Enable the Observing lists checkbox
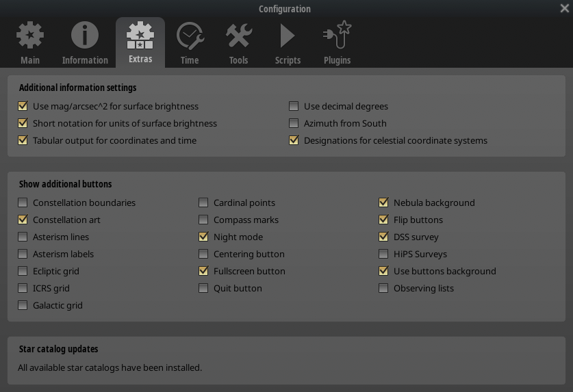This screenshot has width=573, height=392. click(x=383, y=288)
